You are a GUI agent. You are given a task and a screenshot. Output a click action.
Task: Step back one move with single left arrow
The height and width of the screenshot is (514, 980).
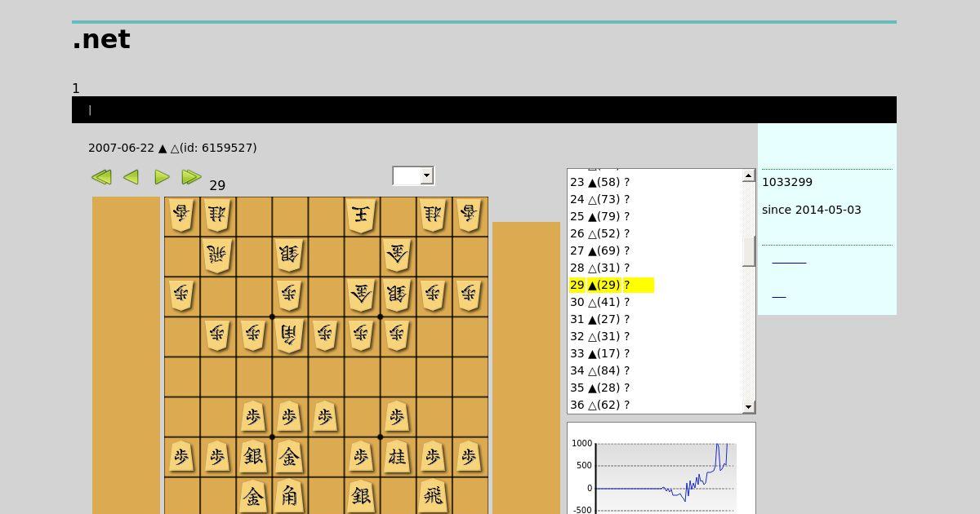pos(131,177)
